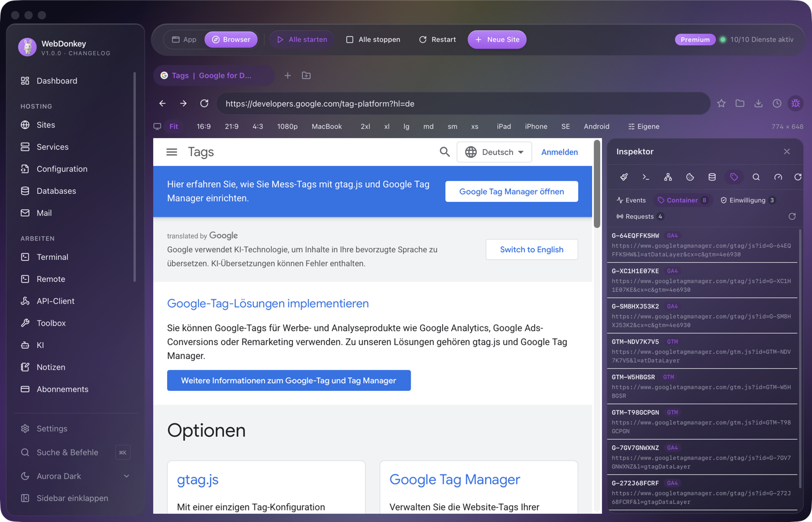This screenshot has height=522, width=812.
Task: Select the 1080p viewport preset
Action: [287, 126]
